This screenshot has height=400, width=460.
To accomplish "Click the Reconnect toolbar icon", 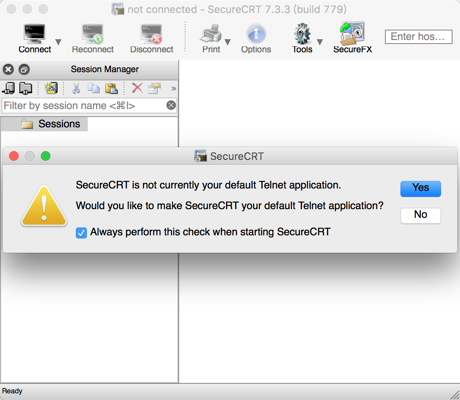I will tap(93, 34).
